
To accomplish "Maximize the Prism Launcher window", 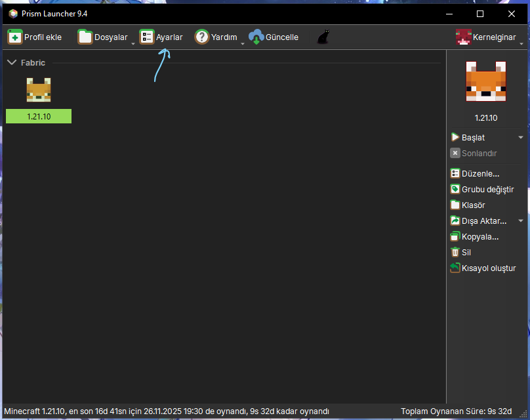I will pyautogui.click(x=480, y=14).
